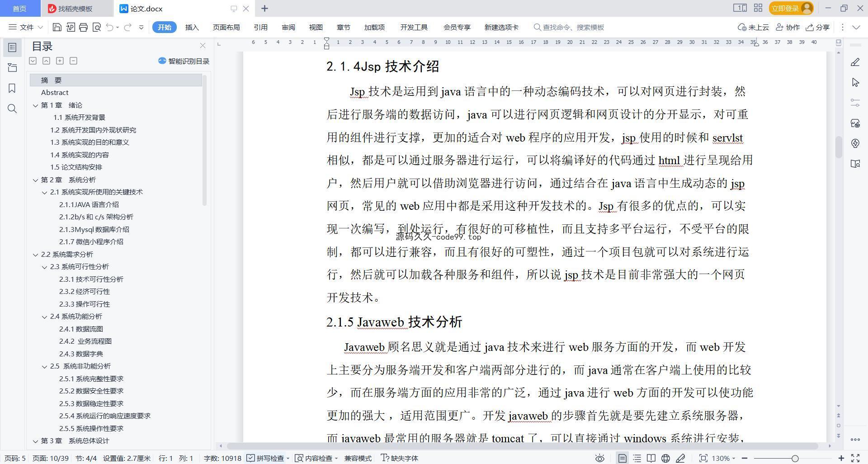Open the bookmark pane icon in the sidebar

12,88
